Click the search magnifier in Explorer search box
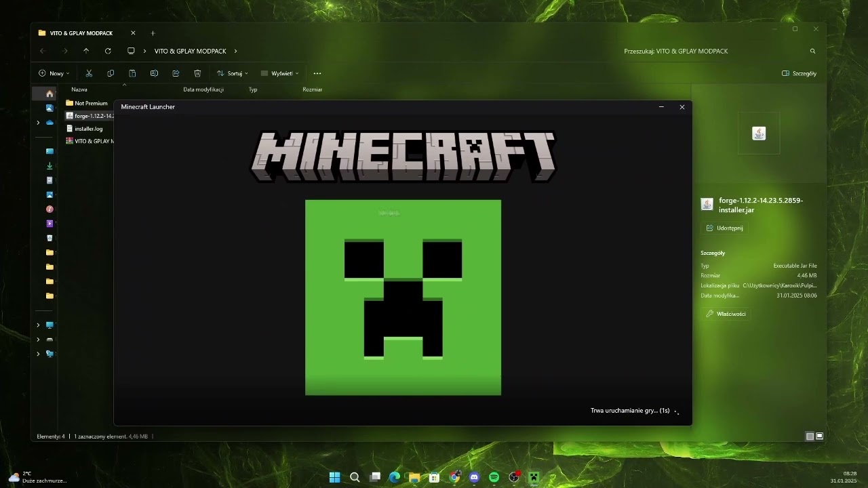868x488 pixels. [812, 51]
